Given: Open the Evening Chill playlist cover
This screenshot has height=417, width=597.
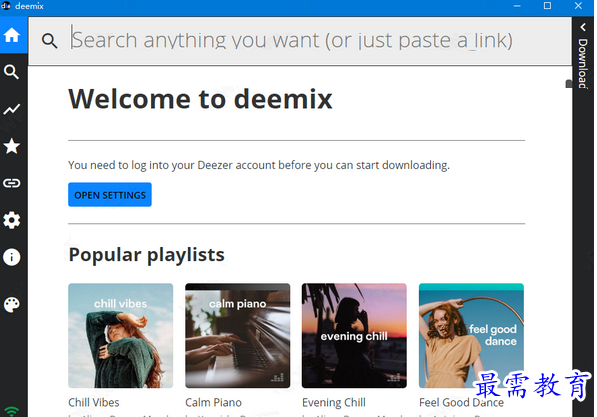Looking at the screenshot, I should pos(354,336).
